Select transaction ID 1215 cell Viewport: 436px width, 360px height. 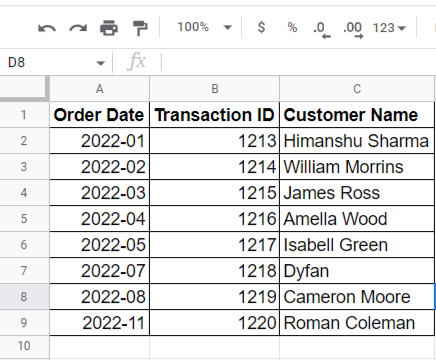(x=215, y=193)
